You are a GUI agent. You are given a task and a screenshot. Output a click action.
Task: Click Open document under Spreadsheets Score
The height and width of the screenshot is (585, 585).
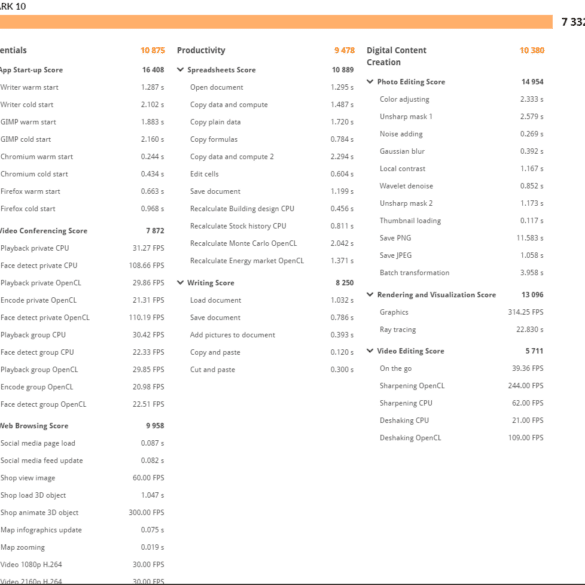[272, 87]
